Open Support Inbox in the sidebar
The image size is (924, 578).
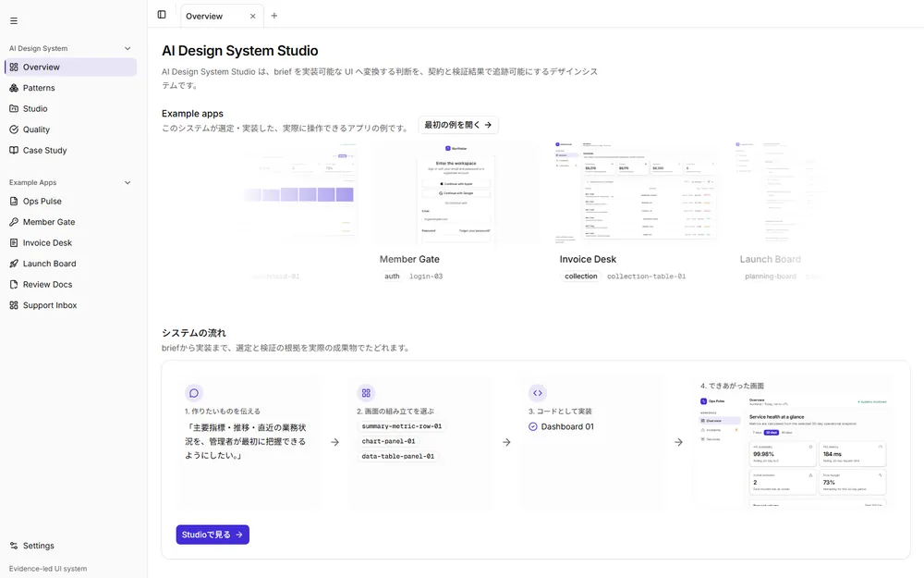tap(71, 305)
